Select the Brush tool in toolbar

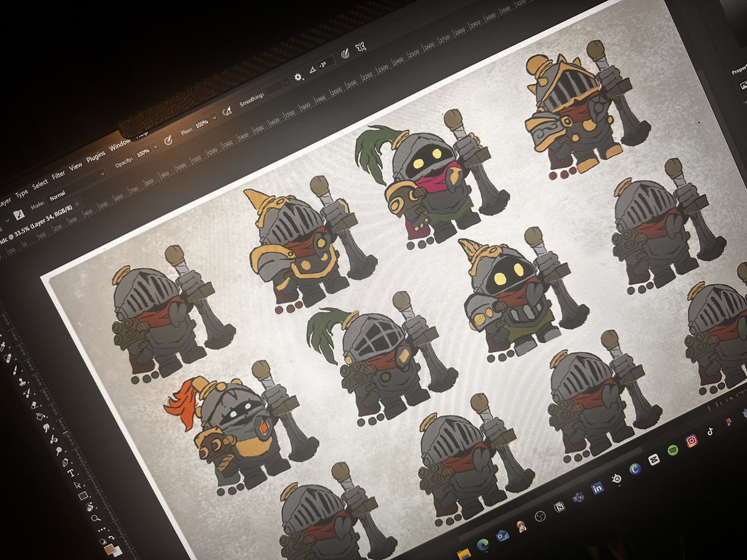[15, 370]
